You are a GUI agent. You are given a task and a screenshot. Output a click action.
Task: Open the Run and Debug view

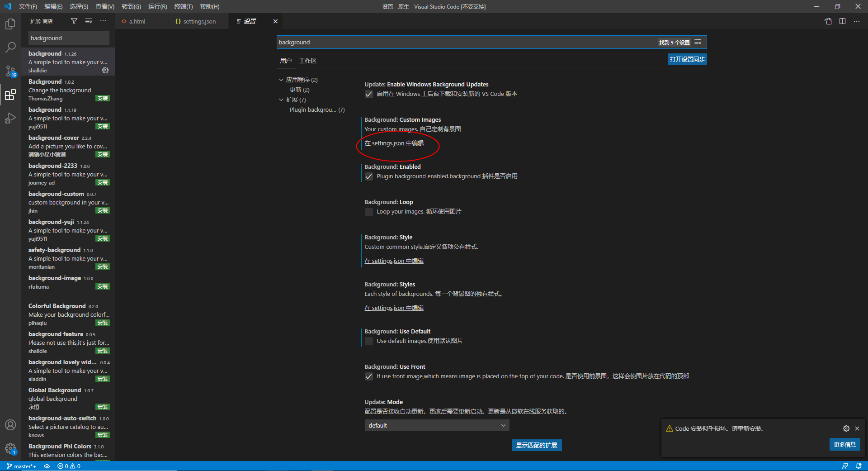tap(10, 118)
